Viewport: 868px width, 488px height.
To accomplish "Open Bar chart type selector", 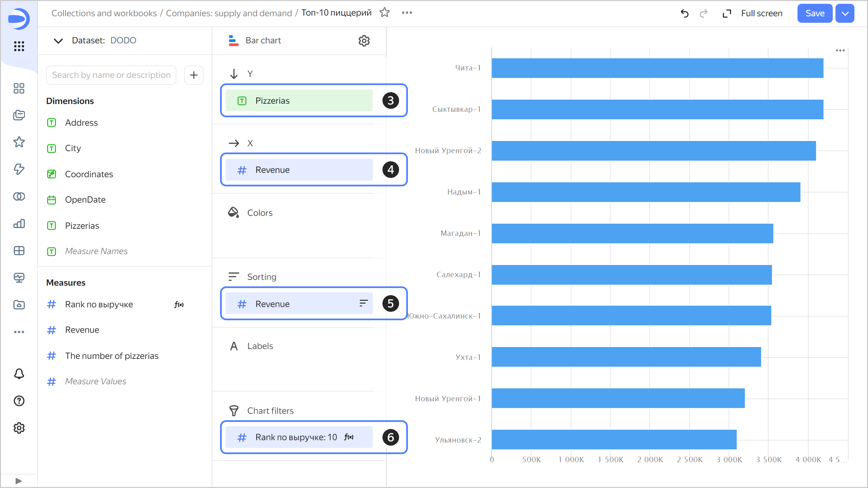I will pos(263,41).
